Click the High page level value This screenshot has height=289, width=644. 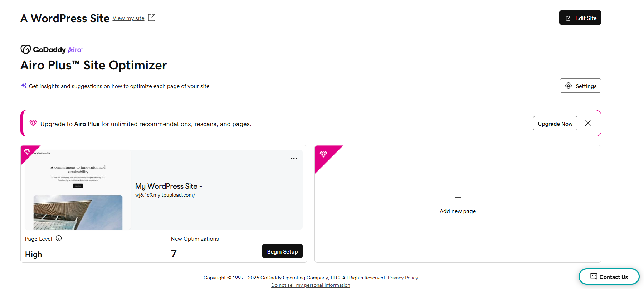coord(34,254)
